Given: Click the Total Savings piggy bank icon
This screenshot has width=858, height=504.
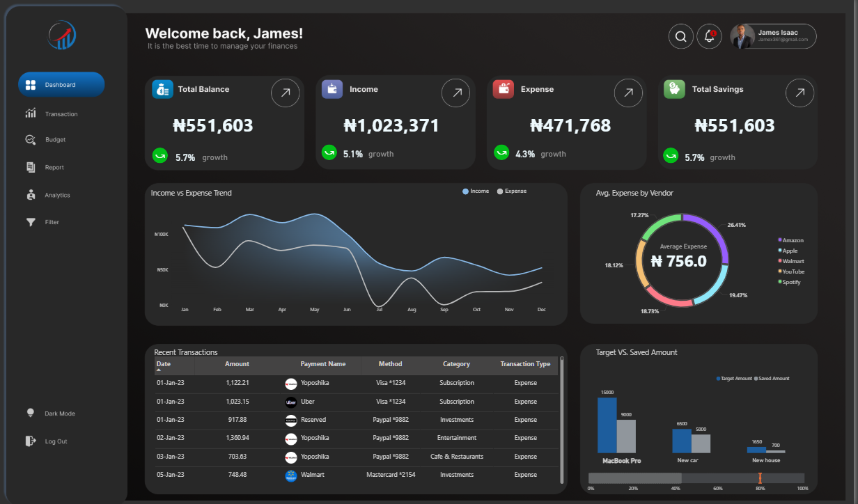Looking at the screenshot, I should pyautogui.click(x=674, y=89).
